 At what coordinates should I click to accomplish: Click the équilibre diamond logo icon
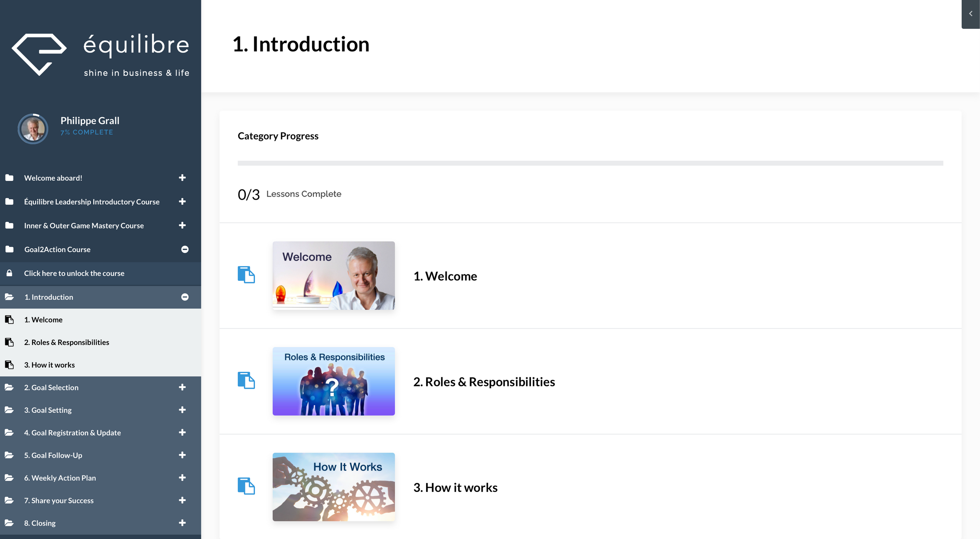pos(39,54)
